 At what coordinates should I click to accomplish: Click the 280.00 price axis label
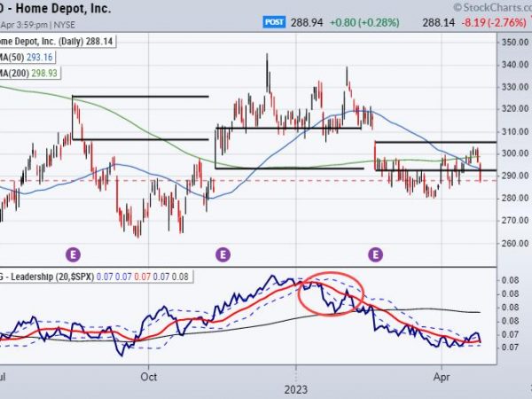tap(515, 198)
